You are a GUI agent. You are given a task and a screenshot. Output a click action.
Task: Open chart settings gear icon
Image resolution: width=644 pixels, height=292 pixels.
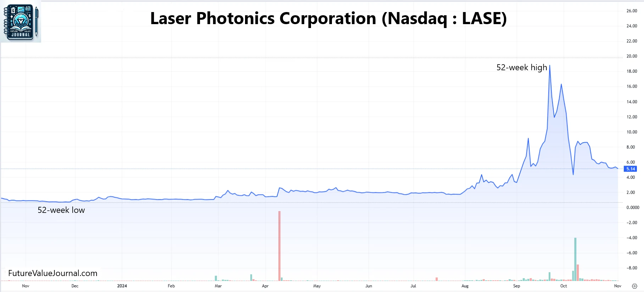click(634, 286)
